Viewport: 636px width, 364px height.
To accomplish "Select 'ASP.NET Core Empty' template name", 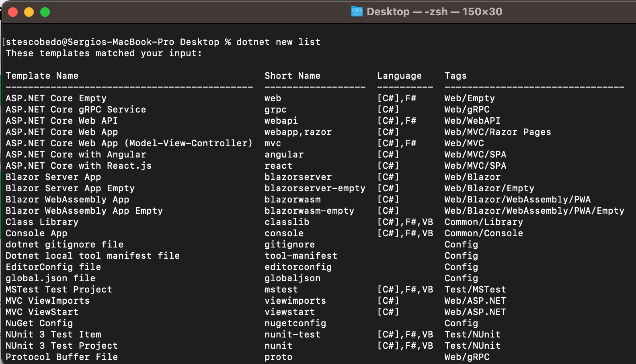I will click(x=56, y=98).
